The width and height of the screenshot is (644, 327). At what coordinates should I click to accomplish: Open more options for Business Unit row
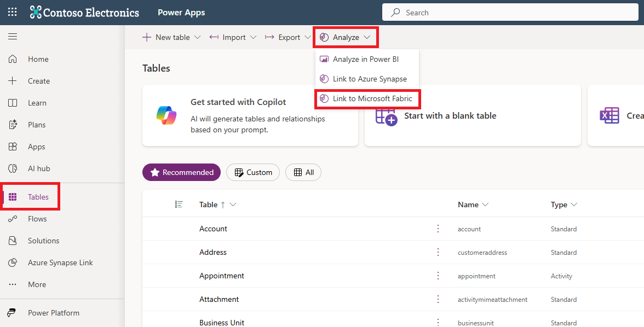[438, 323]
